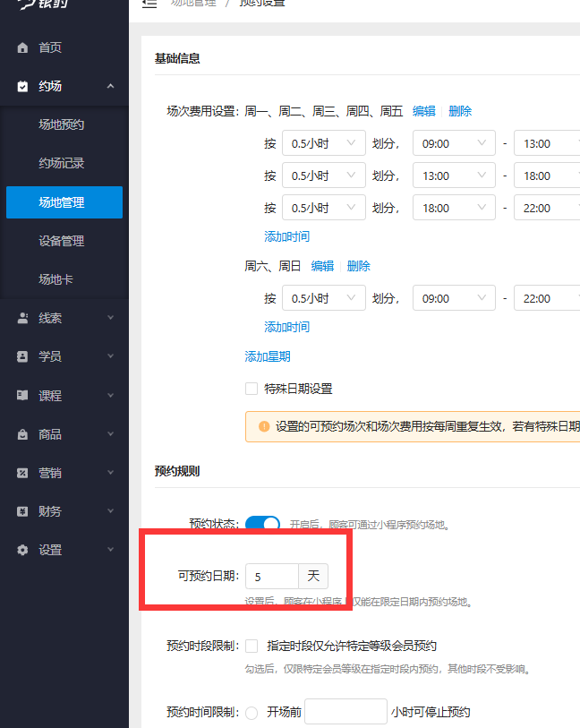Collapse the 约场 menu chevron

tap(110, 86)
